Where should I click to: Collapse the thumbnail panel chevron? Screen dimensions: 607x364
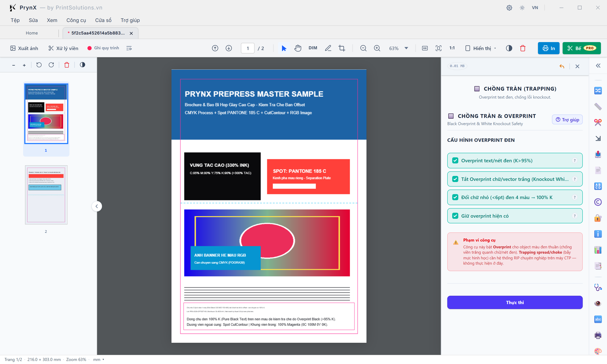[x=97, y=206]
